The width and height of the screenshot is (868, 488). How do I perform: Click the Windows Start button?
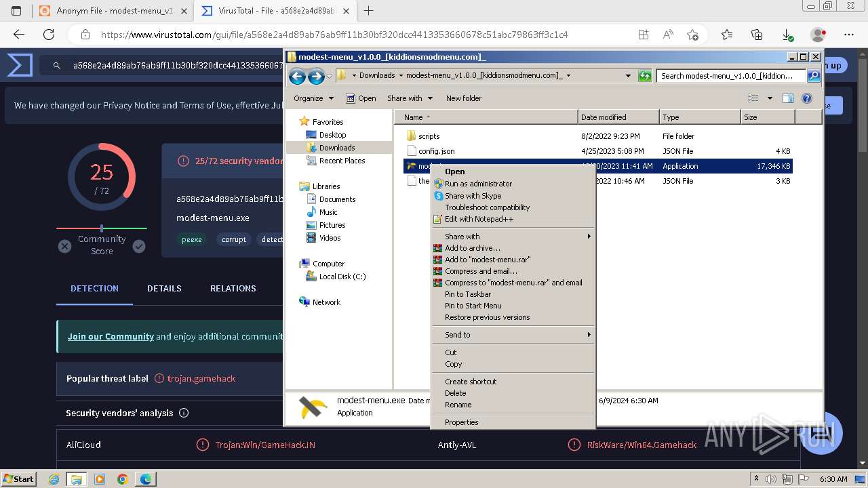click(19, 479)
